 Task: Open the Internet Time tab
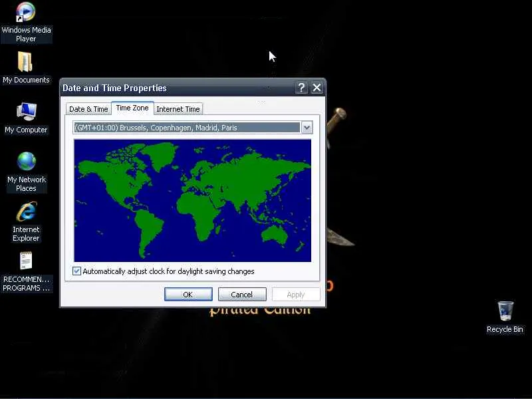coord(178,109)
